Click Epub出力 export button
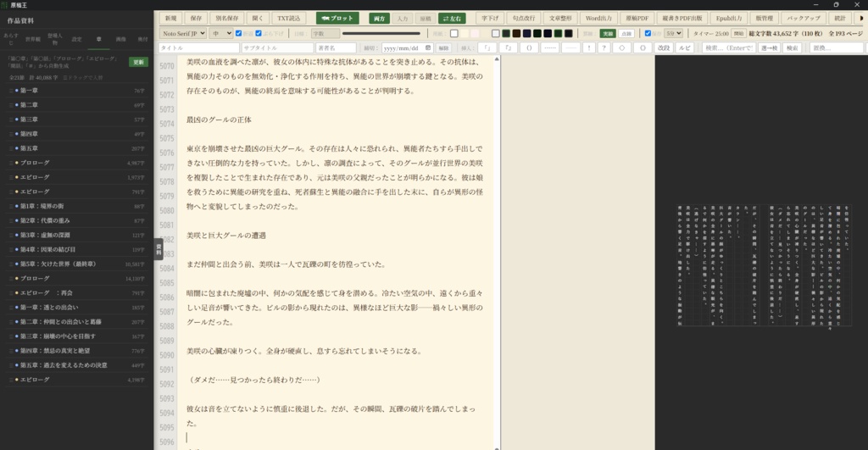This screenshot has width=868, height=450. [x=728, y=19]
